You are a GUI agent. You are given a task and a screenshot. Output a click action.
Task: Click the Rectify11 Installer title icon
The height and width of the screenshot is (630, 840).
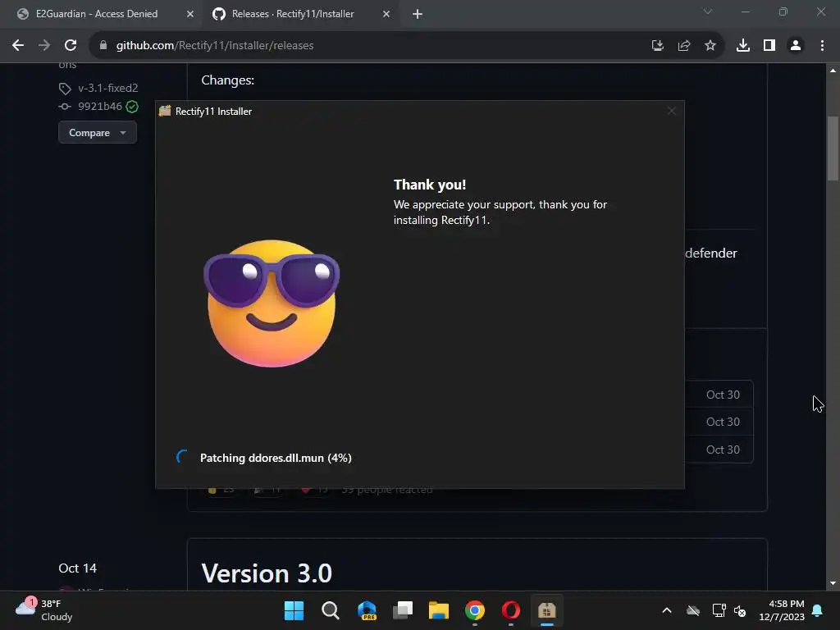[165, 111]
